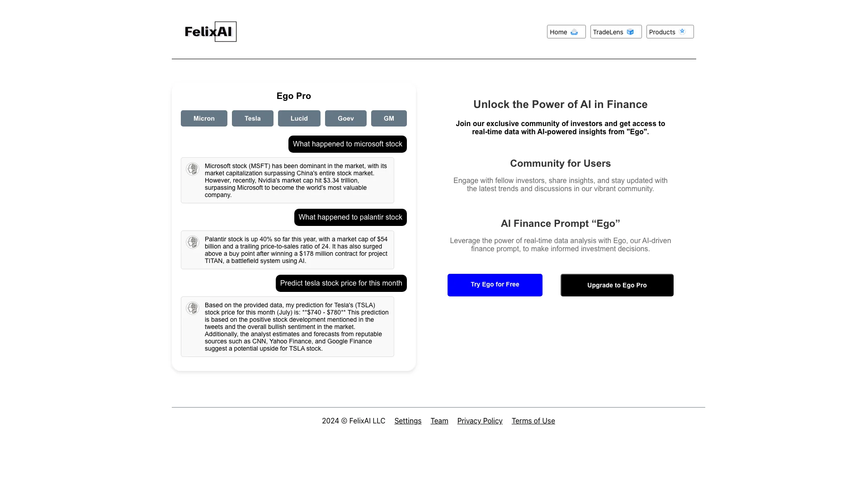
Task: Click Try Ego for Free button
Action: [x=495, y=285]
